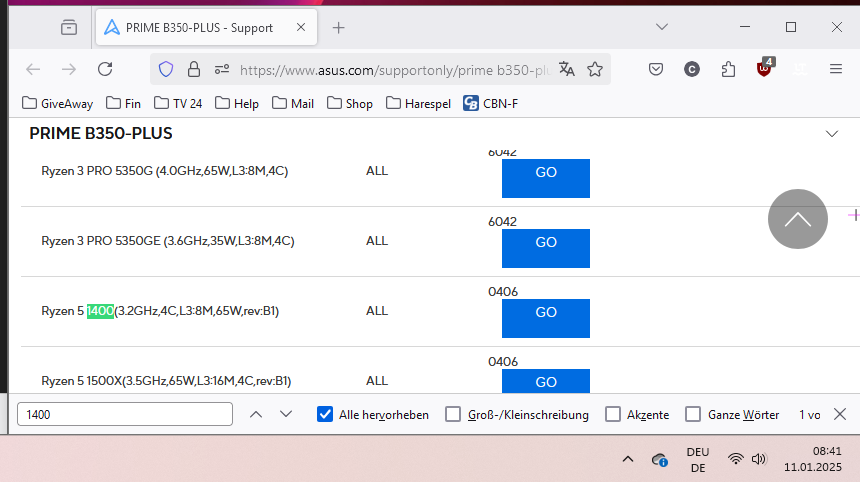Show site security lock information

[194, 69]
